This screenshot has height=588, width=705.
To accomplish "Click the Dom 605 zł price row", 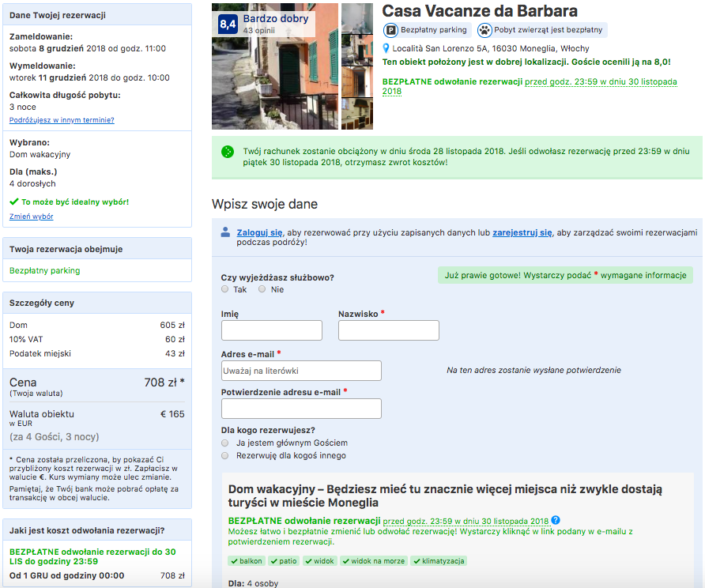I will (97, 325).
